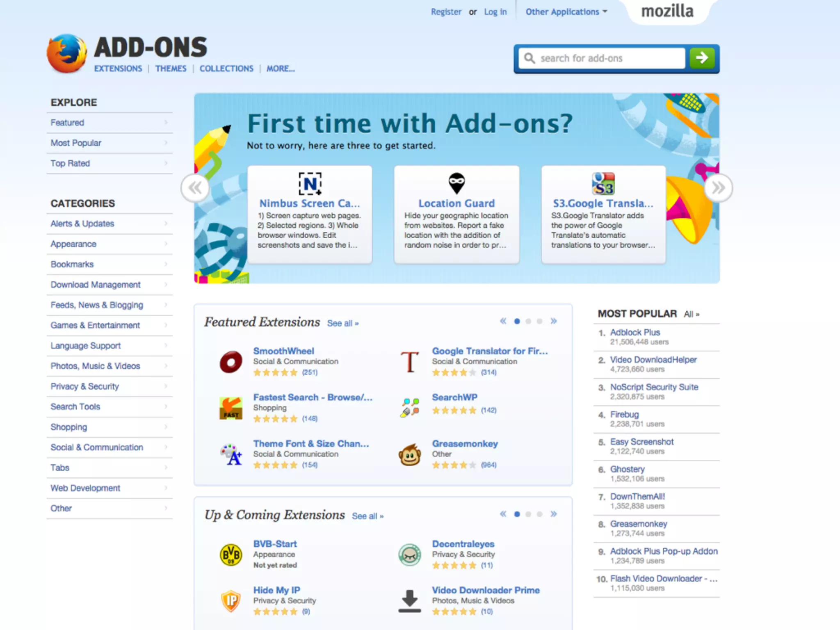Click the Location Guard pin icon
The image size is (840, 630).
pyautogui.click(x=456, y=183)
